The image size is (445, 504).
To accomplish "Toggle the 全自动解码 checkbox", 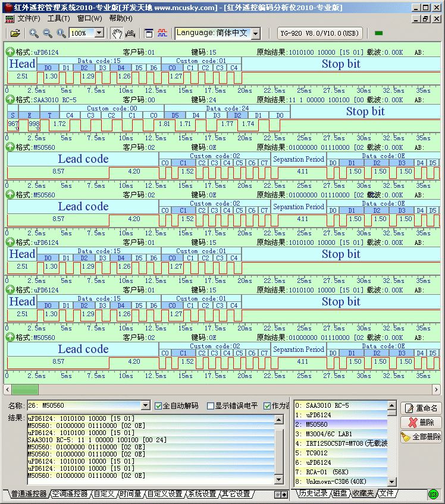I will (x=158, y=406).
